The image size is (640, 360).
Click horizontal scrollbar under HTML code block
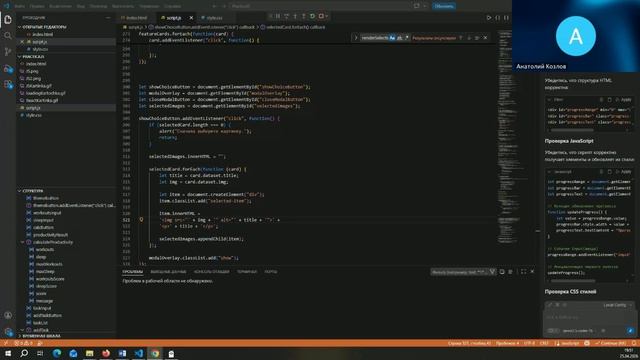[571, 130]
